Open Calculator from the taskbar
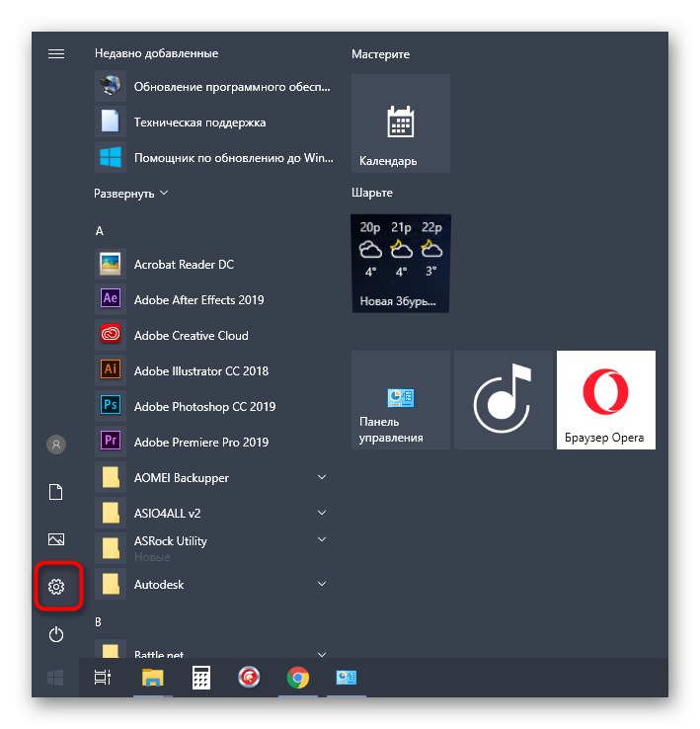Image resolution: width=700 pixels, height=729 pixels. 201,678
